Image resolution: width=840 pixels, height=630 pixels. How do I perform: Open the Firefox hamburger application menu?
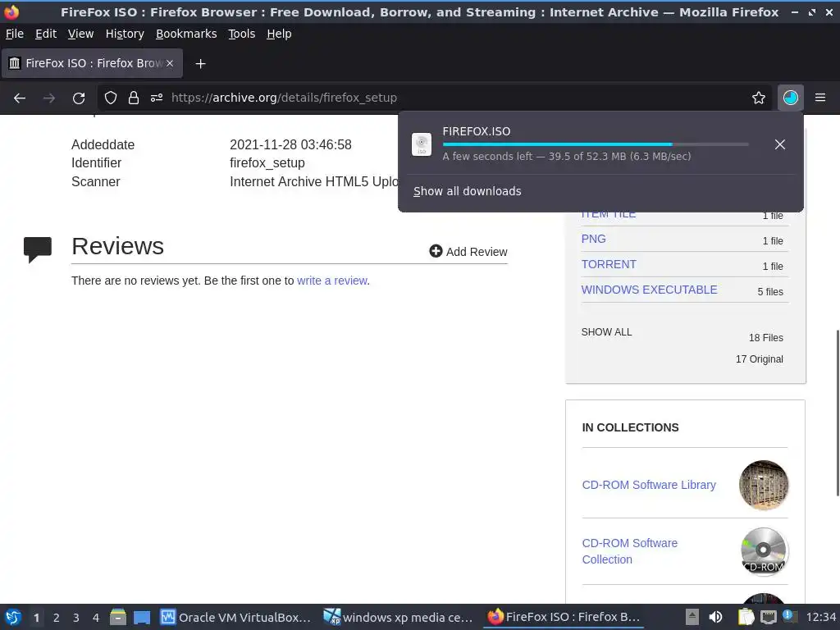point(820,98)
